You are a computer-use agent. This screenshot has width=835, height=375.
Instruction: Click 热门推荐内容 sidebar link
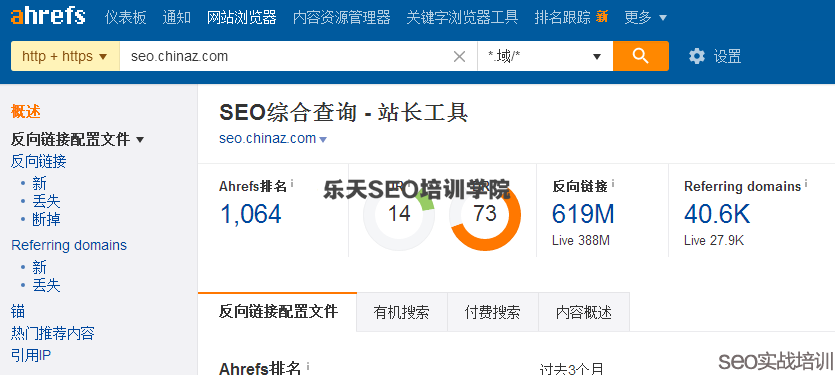(x=53, y=333)
